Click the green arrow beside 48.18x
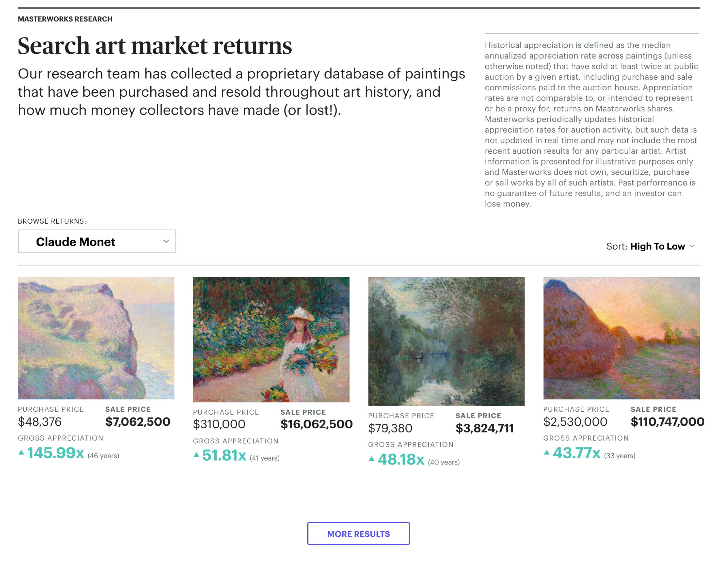The width and height of the screenshot is (715, 588). tap(371, 459)
